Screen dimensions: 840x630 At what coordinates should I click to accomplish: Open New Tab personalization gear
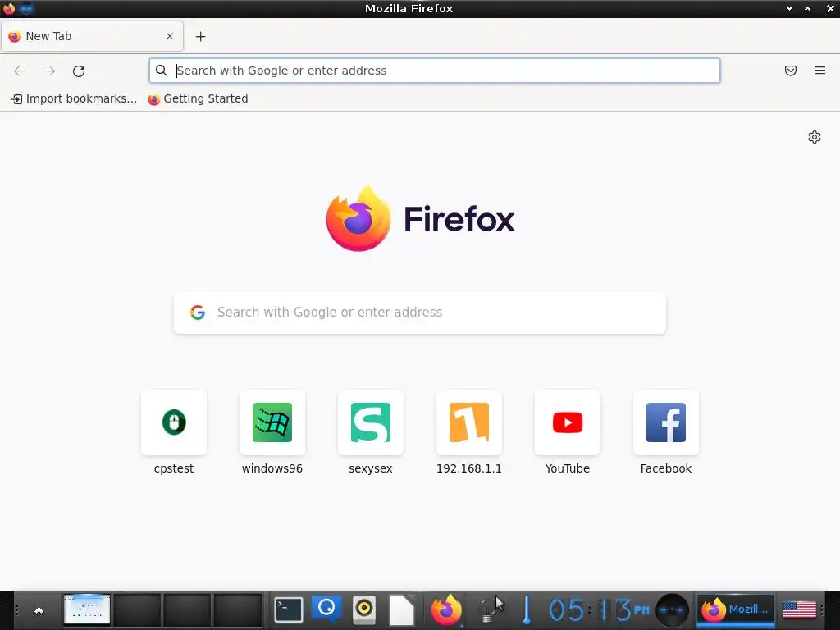tap(815, 137)
